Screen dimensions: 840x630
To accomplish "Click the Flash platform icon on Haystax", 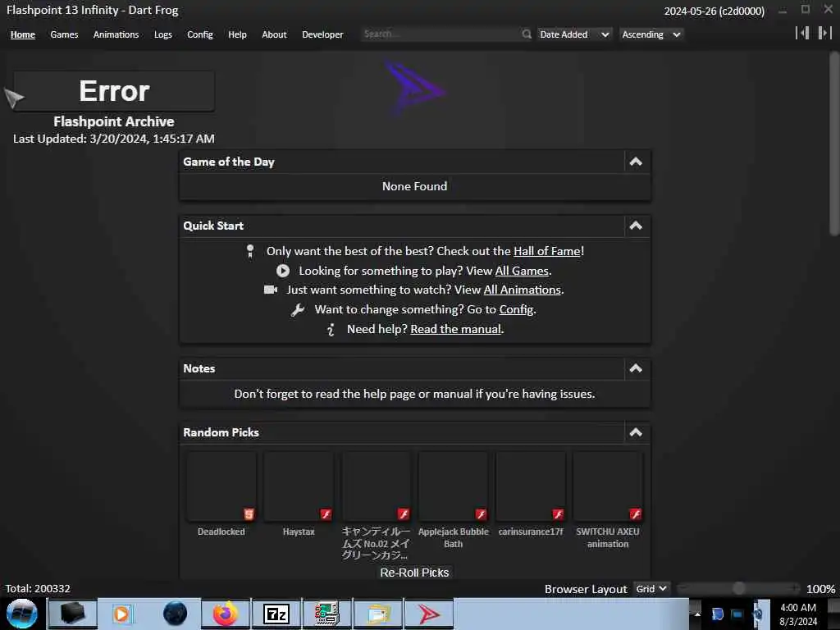I will [326, 514].
